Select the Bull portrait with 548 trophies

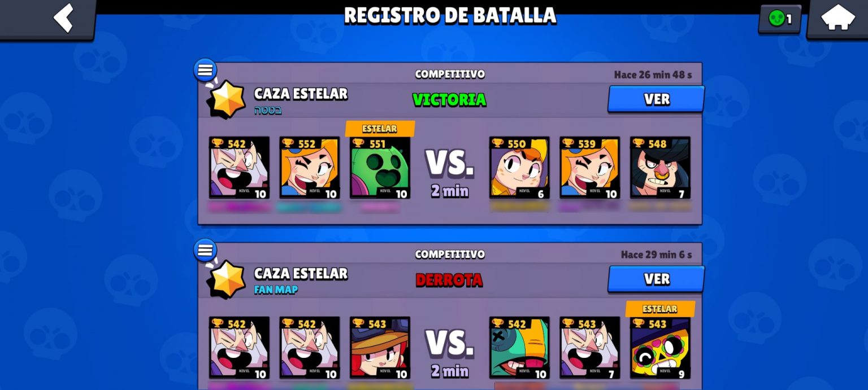(x=660, y=168)
